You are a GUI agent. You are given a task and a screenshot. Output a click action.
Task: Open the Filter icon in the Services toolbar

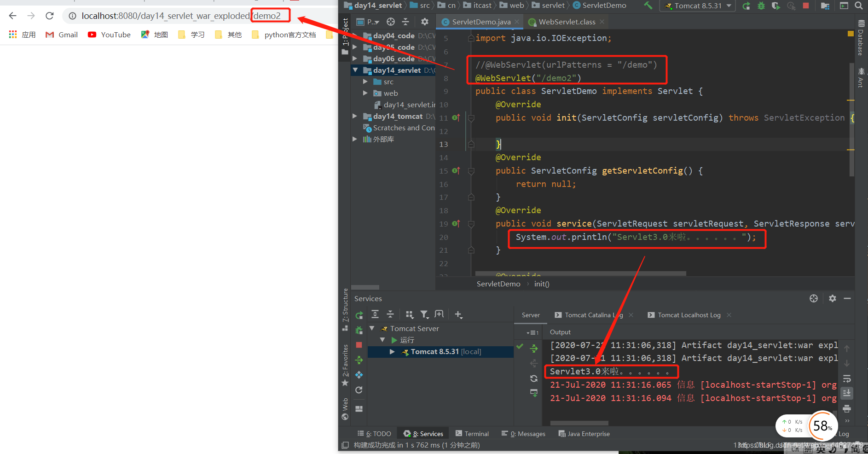tap(424, 314)
